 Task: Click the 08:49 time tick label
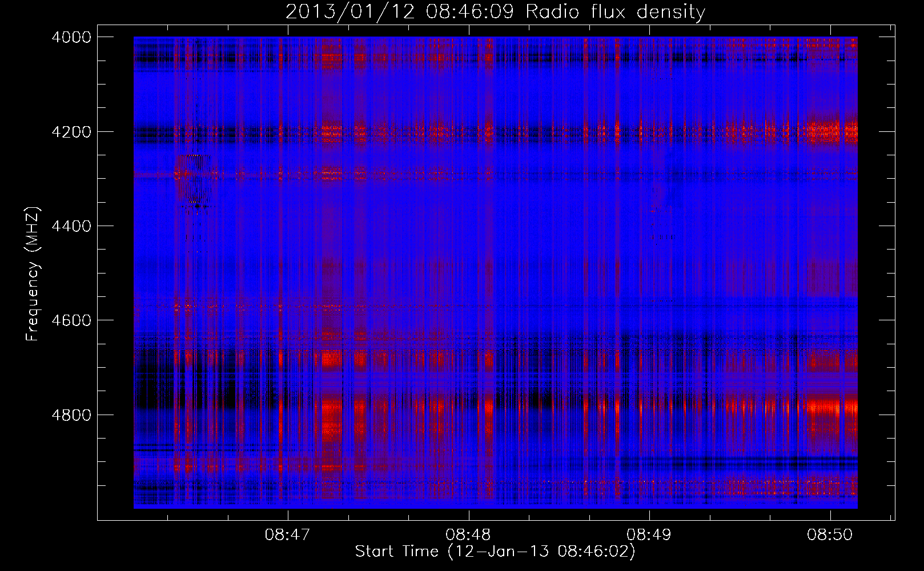[649, 535]
